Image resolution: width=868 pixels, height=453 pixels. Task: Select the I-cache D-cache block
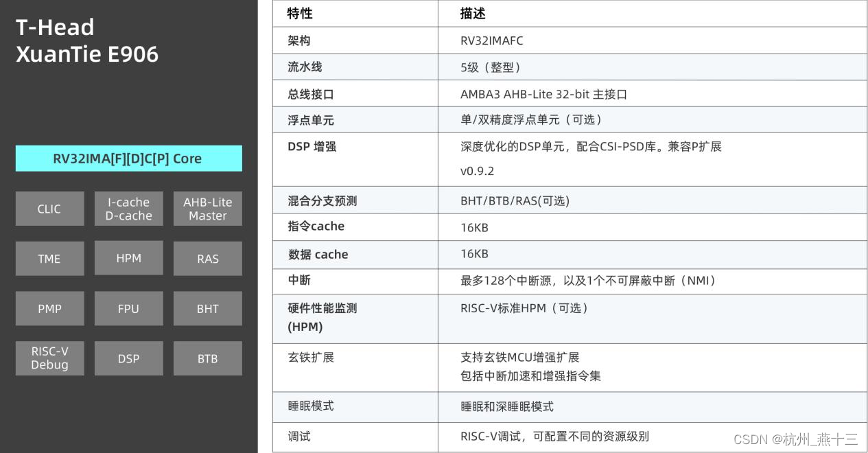pos(129,209)
